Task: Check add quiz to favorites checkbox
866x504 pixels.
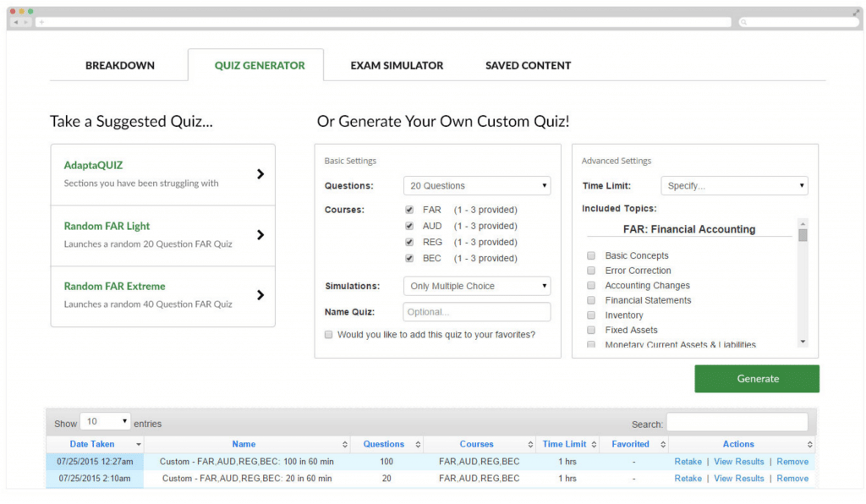Action: (329, 335)
